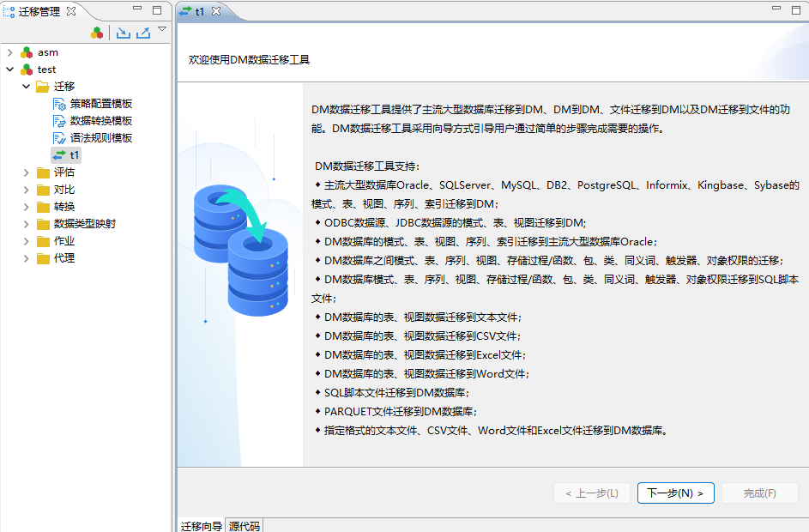Click the 代理 folder icon
This screenshot has width=809, height=532.
coord(42,257)
